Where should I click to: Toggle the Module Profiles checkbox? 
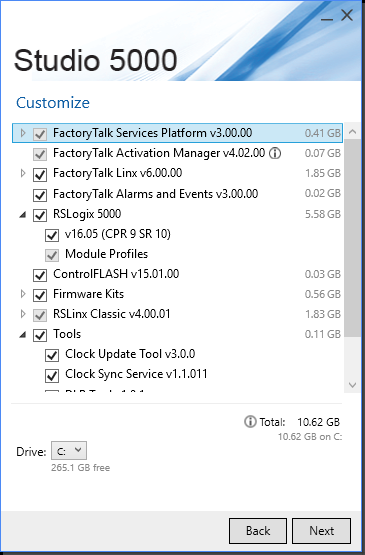tap(52, 255)
